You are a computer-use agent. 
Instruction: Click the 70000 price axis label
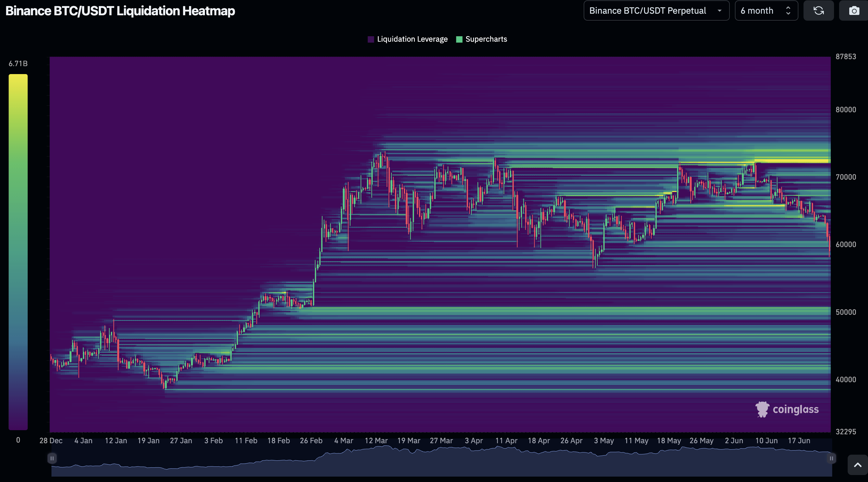(x=845, y=177)
